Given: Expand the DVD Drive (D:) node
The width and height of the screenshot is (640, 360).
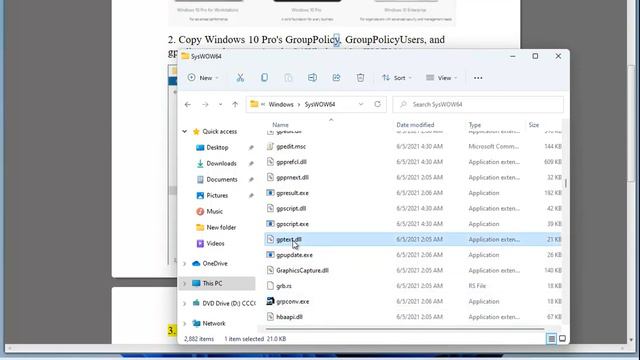Looking at the screenshot, I should tap(184, 304).
